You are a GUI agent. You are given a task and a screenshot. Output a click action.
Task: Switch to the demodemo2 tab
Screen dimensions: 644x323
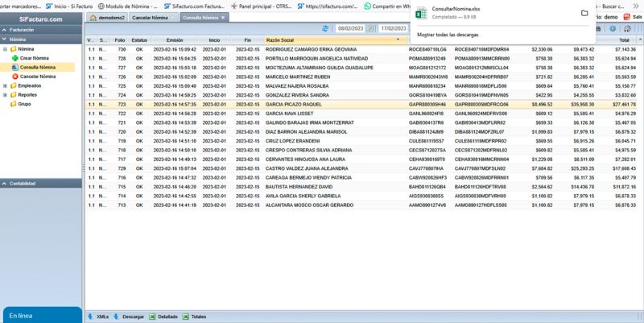coord(107,18)
